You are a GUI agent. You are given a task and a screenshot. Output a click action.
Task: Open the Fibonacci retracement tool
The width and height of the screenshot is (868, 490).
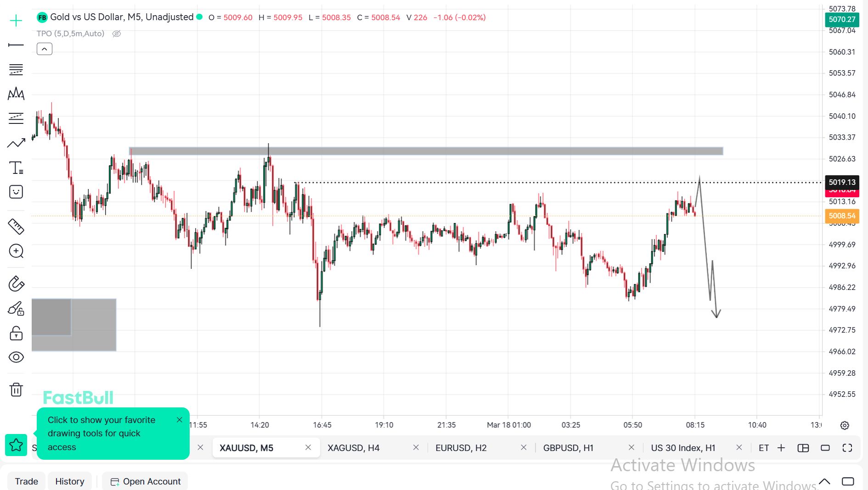(x=16, y=70)
